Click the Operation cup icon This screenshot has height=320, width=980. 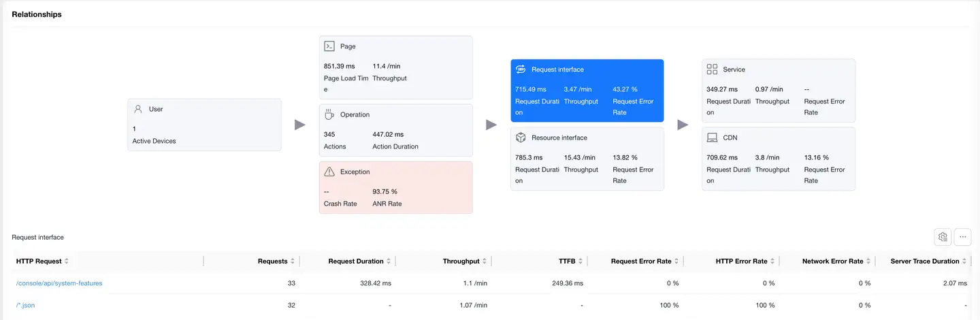pos(329,114)
